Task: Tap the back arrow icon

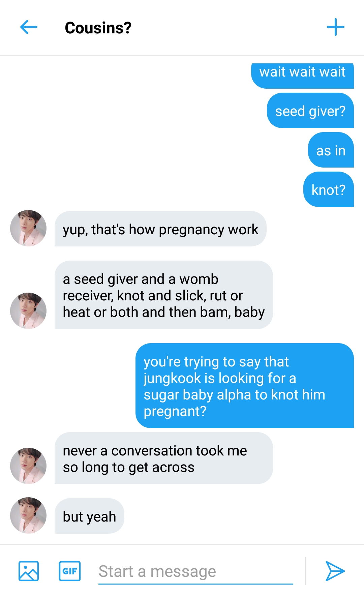Action: pyautogui.click(x=29, y=27)
